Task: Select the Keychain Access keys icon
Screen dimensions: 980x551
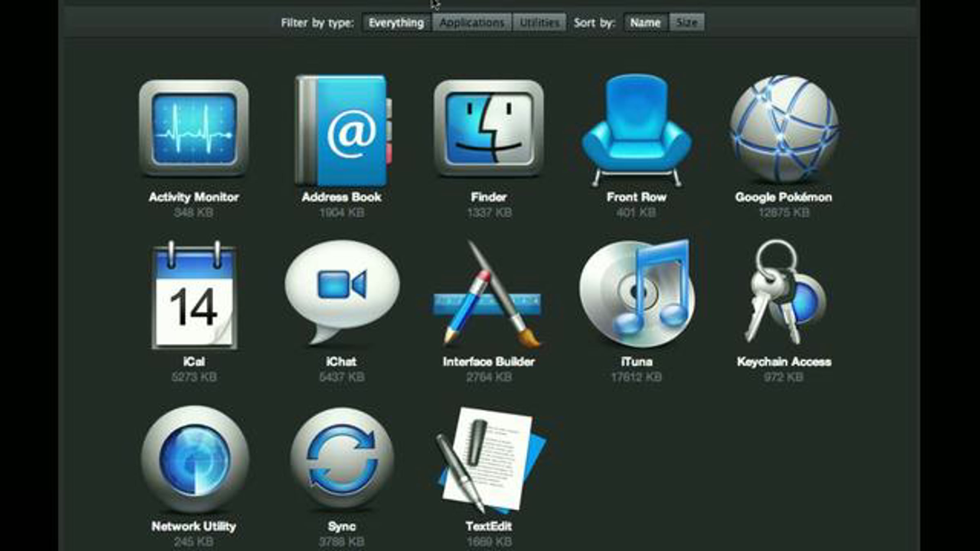Action: click(x=784, y=292)
